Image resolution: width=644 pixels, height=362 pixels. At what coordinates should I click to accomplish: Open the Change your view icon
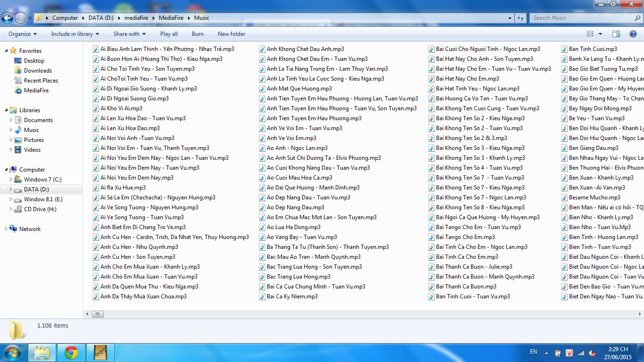[x=590, y=34]
